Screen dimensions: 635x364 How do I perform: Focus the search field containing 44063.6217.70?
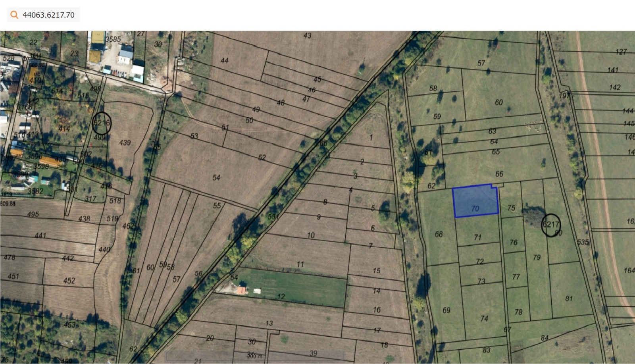coord(44,15)
